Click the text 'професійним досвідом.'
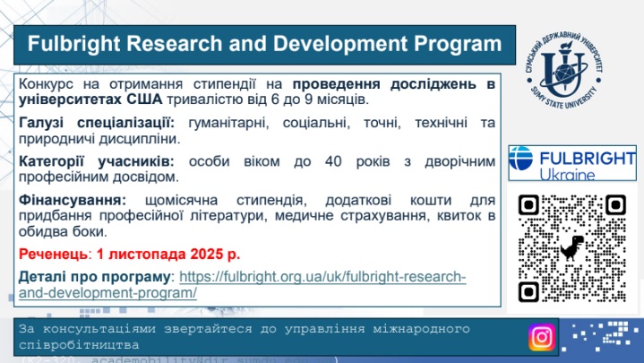This screenshot has width=644, height=363. (99, 177)
